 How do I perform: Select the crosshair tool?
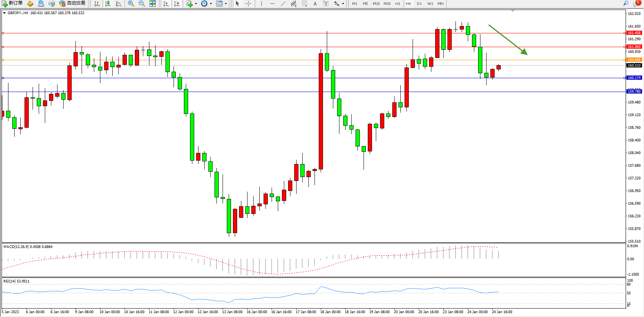coord(248,3)
